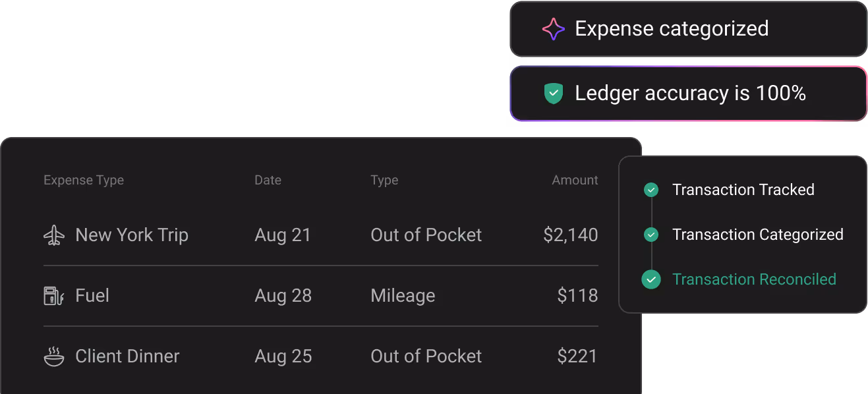This screenshot has width=868, height=394.
Task: Sort by Amount column header
Action: click(x=575, y=180)
